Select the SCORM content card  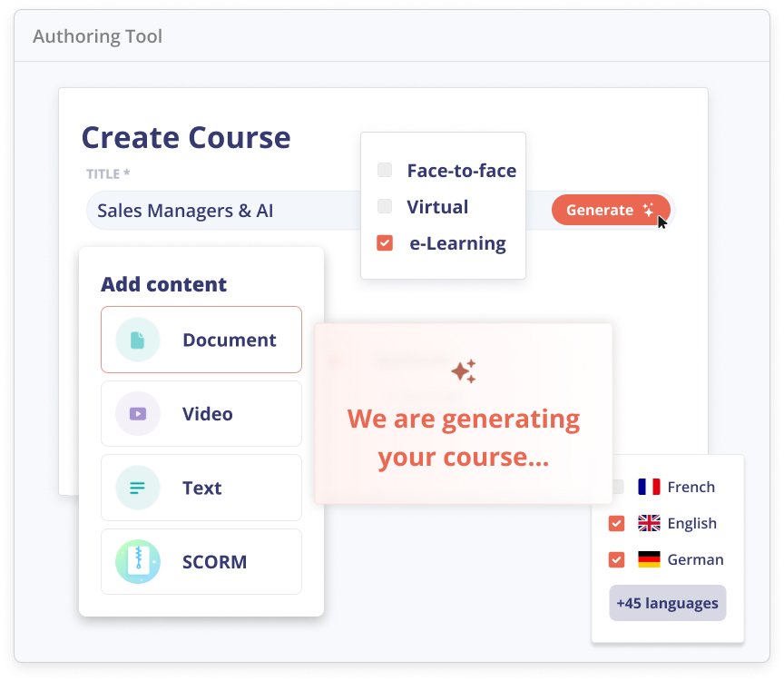pyautogui.click(x=201, y=562)
